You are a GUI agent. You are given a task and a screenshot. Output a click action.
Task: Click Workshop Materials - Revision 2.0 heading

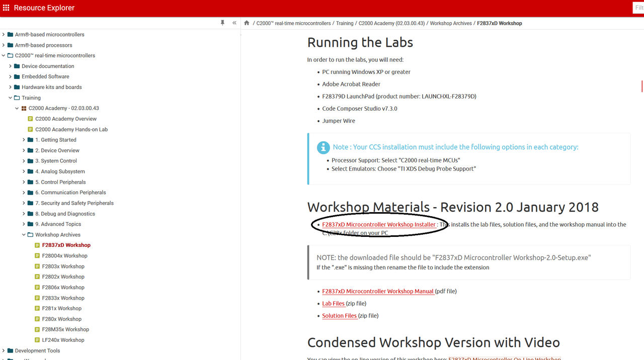pos(453,207)
